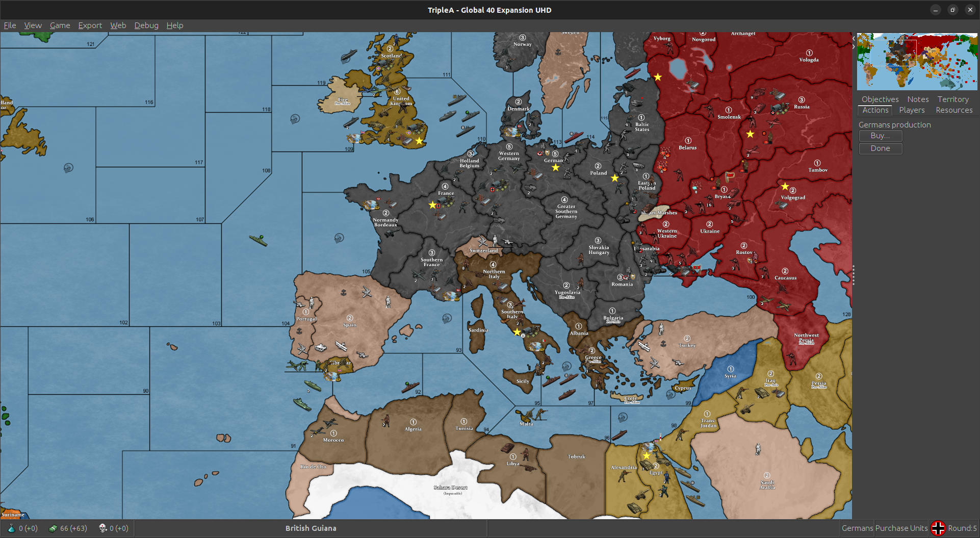Open the Web menu
The height and width of the screenshot is (538, 980).
pyautogui.click(x=118, y=25)
